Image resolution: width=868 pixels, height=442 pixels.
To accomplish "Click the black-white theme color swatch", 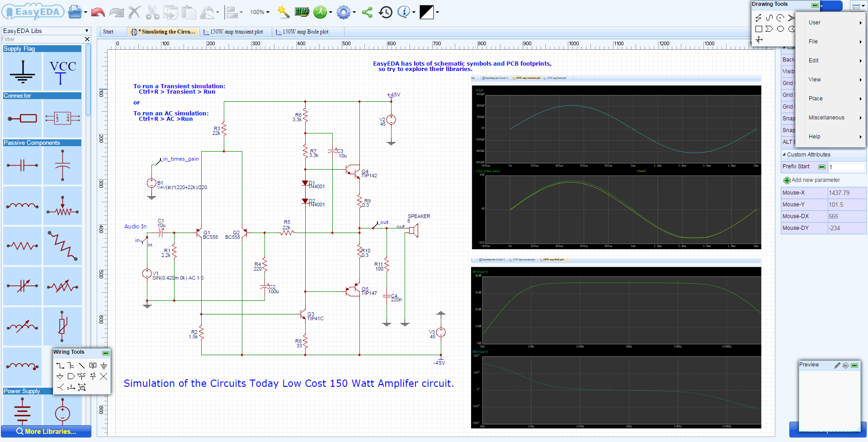I will (x=426, y=12).
